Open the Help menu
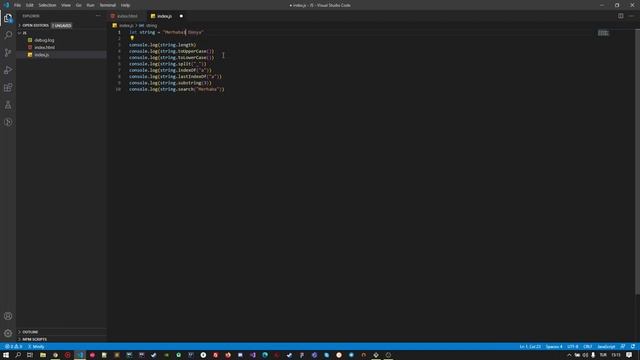 pyautogui.click(x=125, y=5)
